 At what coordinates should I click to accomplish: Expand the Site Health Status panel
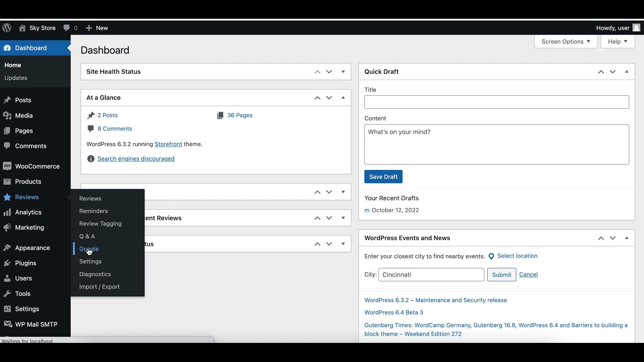343,72
